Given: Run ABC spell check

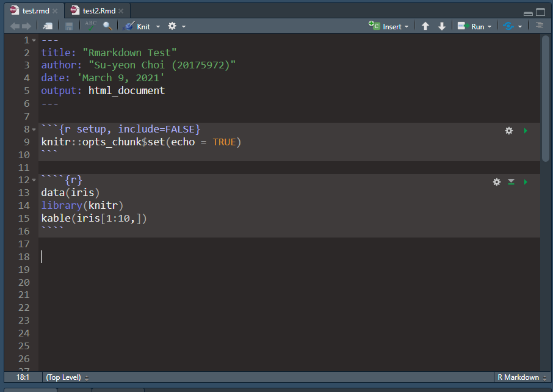Looking at the screenshot, I should tap(90, 26).
